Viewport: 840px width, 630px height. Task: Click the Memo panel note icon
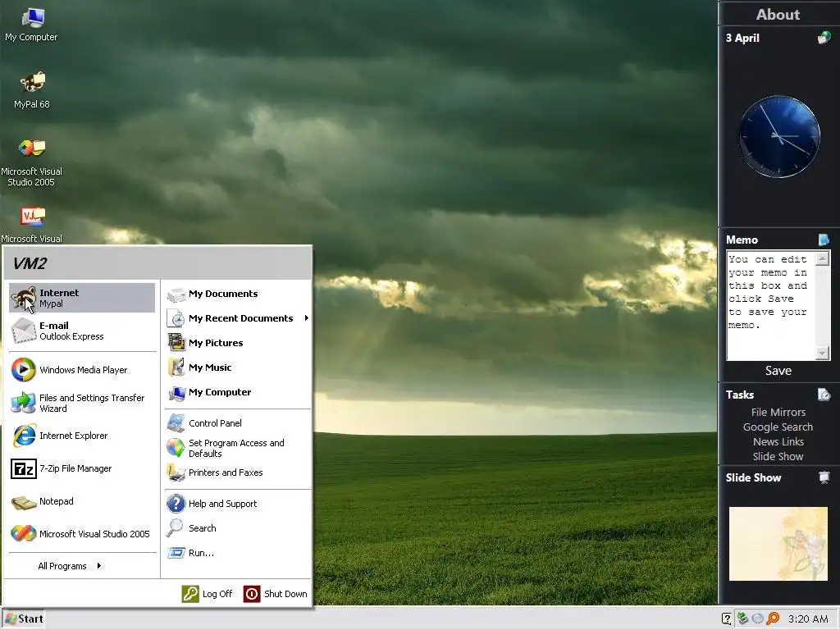tap(824, 240)
